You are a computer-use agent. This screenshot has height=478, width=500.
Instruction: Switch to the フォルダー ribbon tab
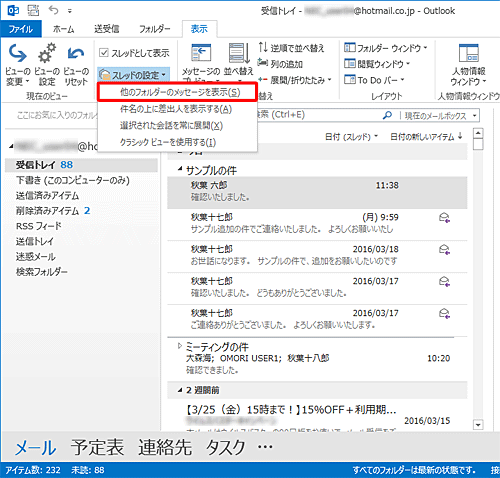tap(154, 29)
